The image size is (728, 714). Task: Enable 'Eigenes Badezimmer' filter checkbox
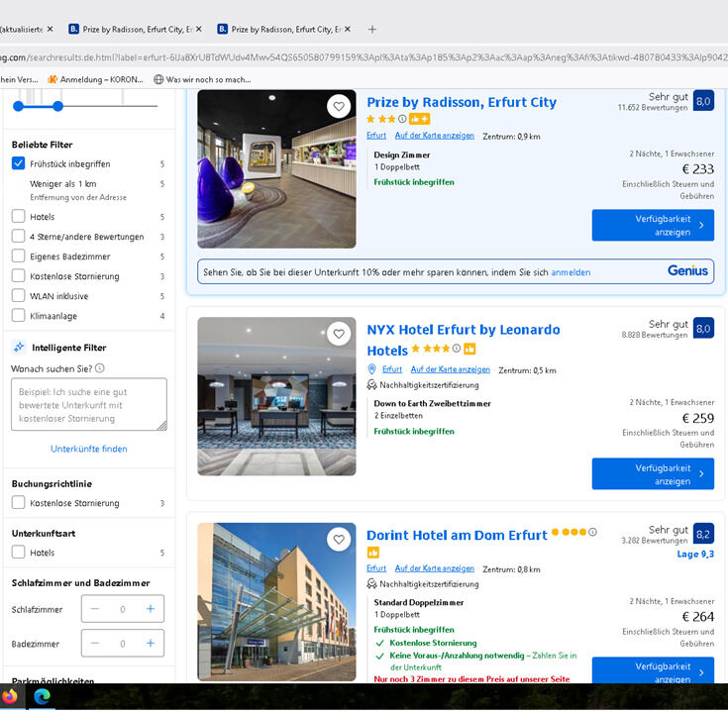[x=19, y=256]
